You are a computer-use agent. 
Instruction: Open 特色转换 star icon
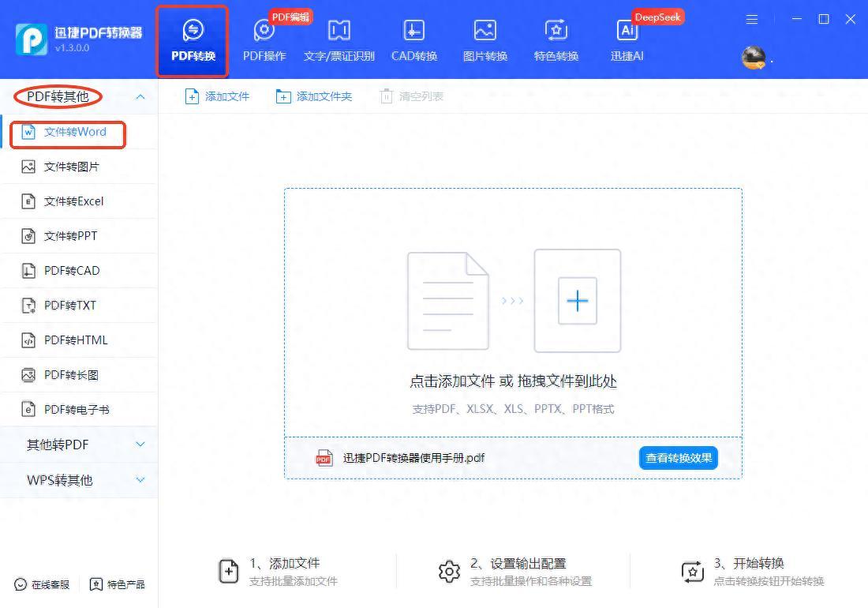(x=556, y=32)
